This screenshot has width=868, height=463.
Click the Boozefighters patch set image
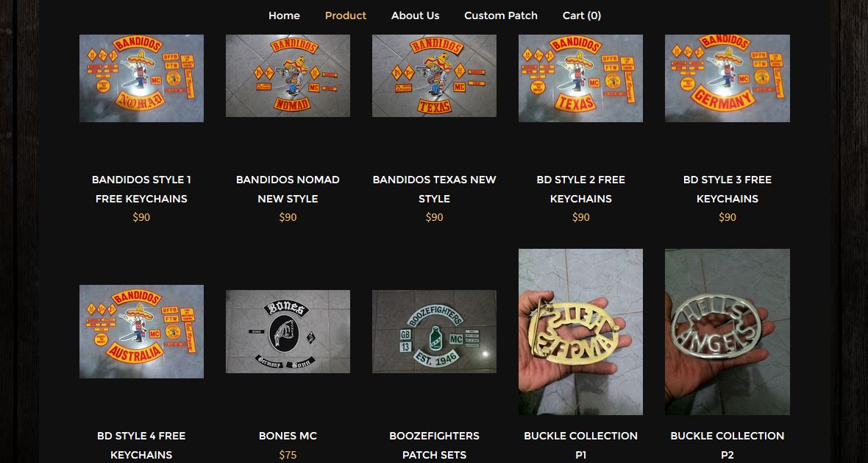click(x=434, y=332)
